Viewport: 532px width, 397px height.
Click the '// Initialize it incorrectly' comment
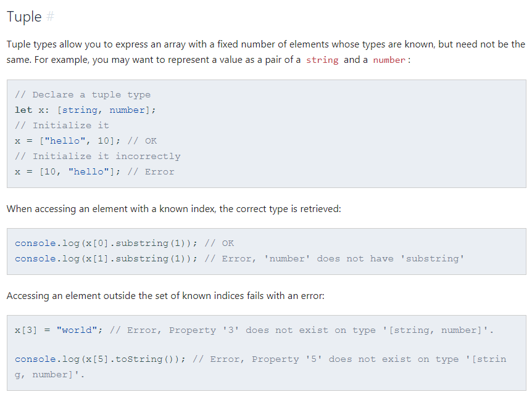point(98,157)
